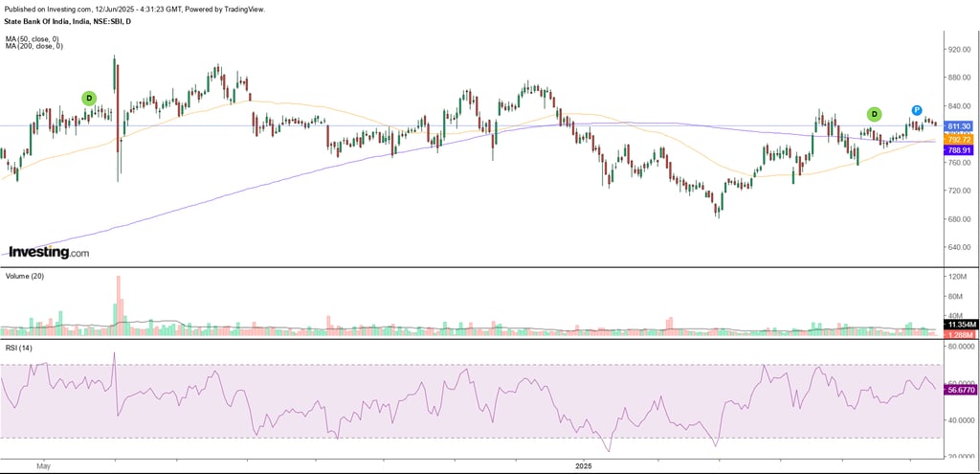Click the MA (200, close, 0) indicator label

click(35, 46)
